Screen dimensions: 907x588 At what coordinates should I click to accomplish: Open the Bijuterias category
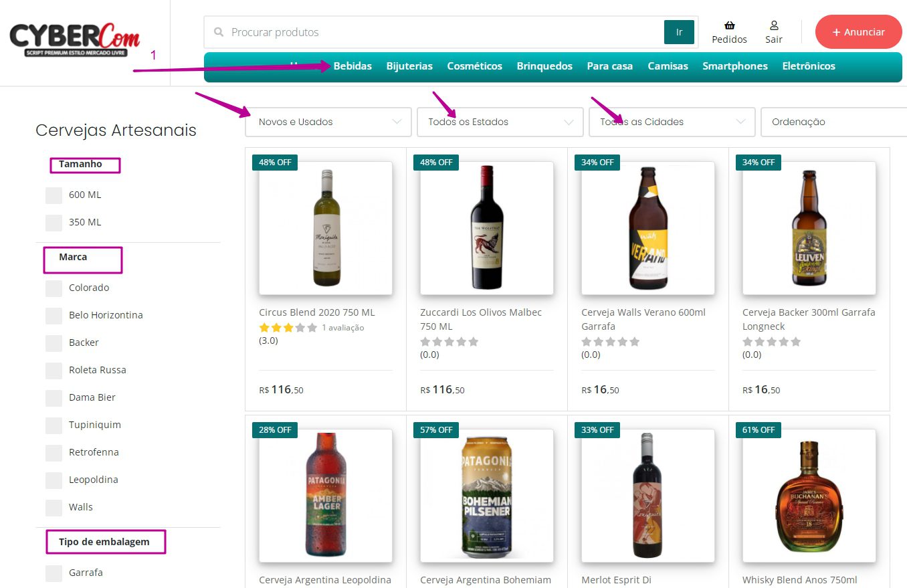(409, 66)
